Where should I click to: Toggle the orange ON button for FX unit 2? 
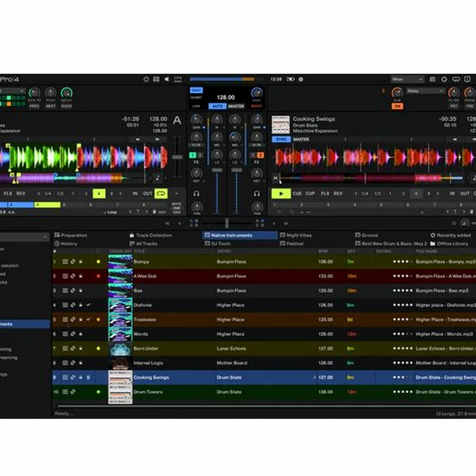coord(397,106)
